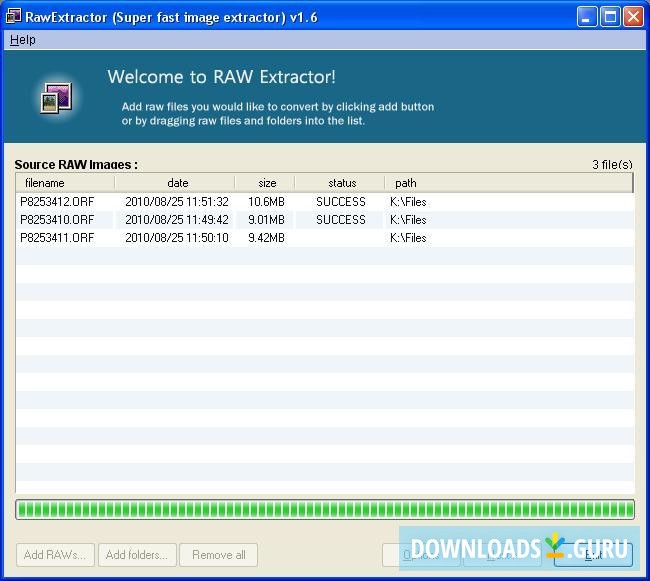650x581 pixels.
Task: Click SUCCESS status of P8253410.ORF
Action: coord(341,220)
